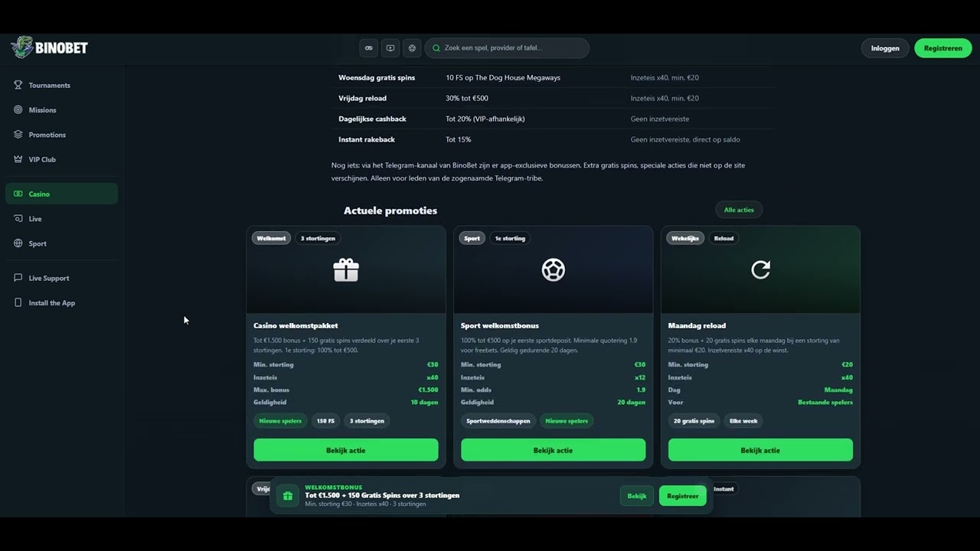Click the Inloggen button
This screenshot has width=980, height=551.
885,48
